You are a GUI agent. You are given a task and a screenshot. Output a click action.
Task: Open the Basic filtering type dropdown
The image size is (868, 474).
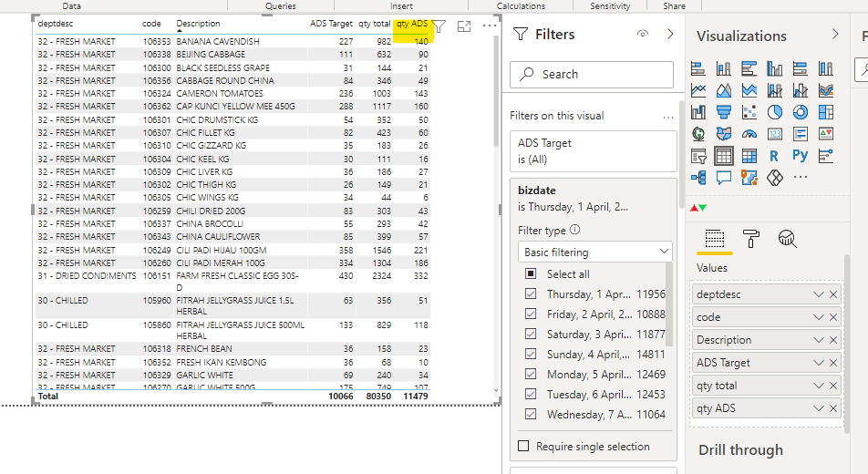pos(595,252)
